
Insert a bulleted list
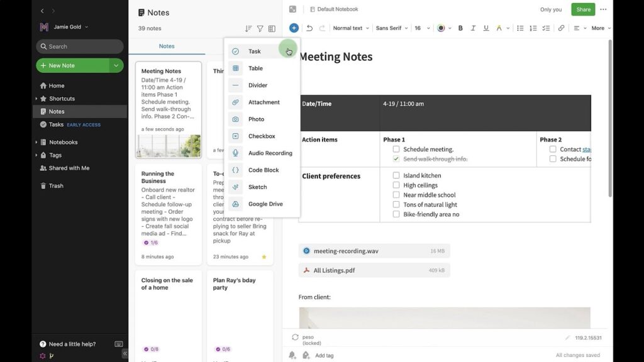(x=520, y=28)
